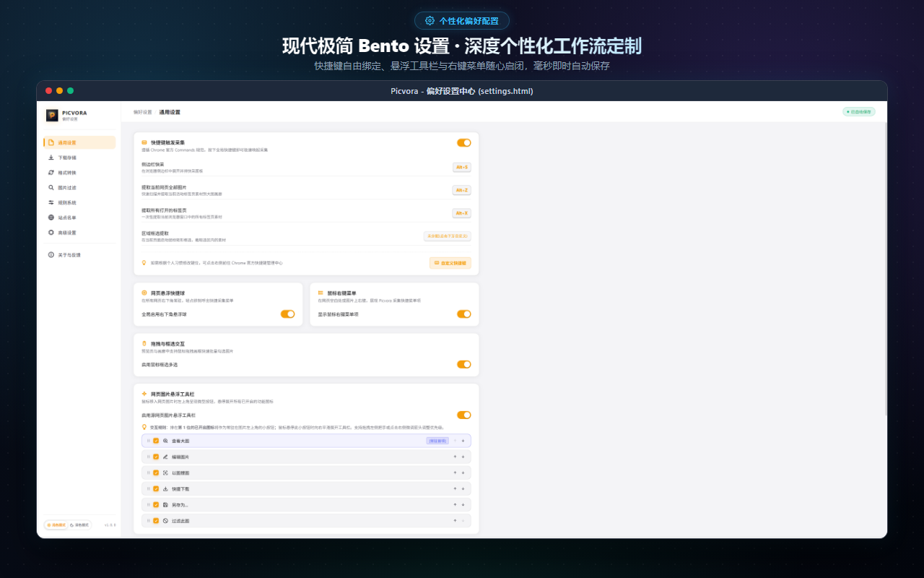924x578 pixels.
Task: Click the scan icon on the 以图搜图 row
Action: point(165,473)
